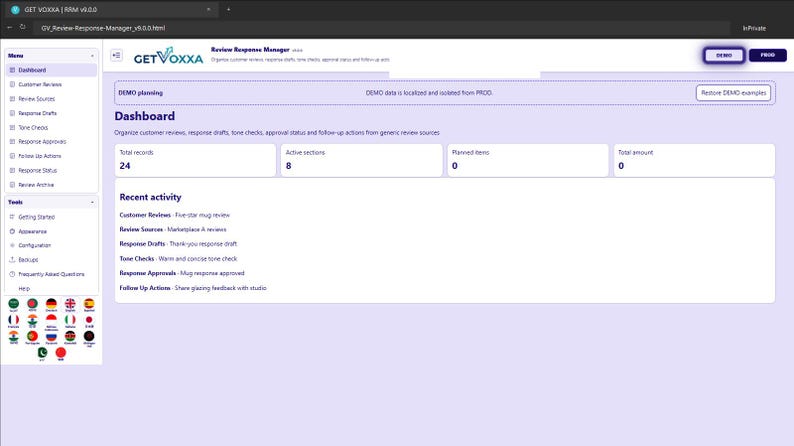Image resolution: width=794 pixels, height=446 pixels.
Task: Open Response Approvals Mug response entry
Action: tap(182, 273)
